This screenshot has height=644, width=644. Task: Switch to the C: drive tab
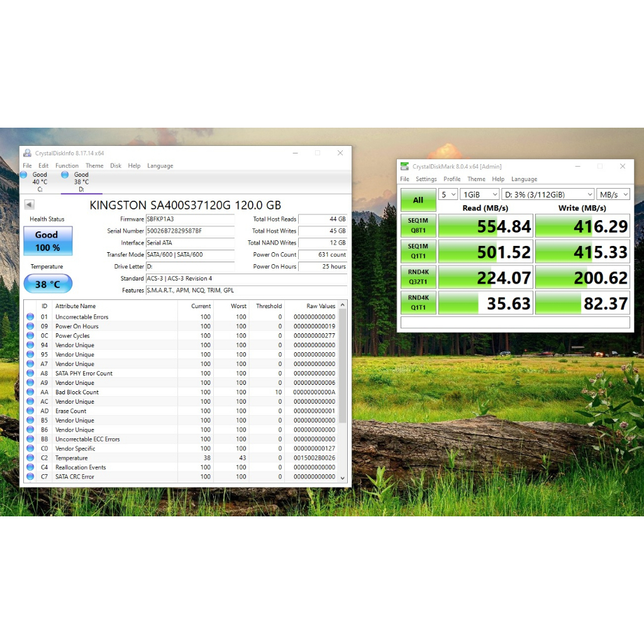(x=38, y=178)
